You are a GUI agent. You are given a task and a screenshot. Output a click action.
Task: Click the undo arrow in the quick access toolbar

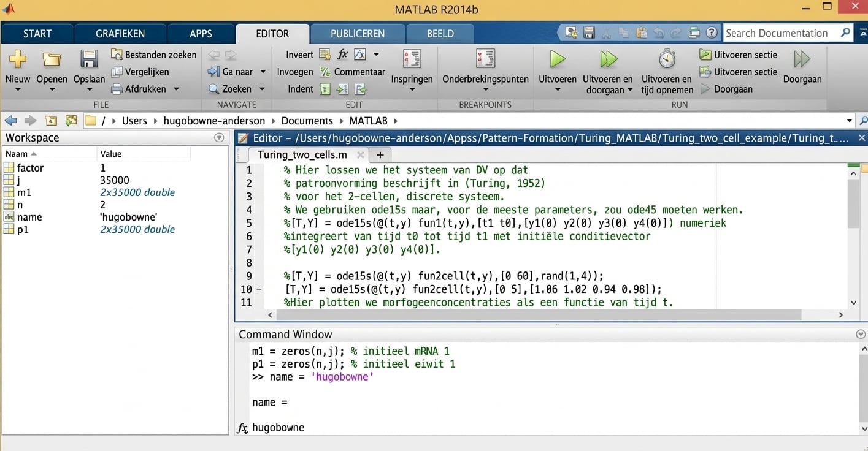pyautogui.click(x=659, y=33)
